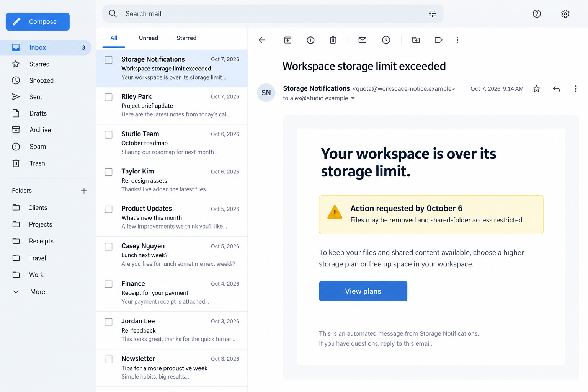Expand recipient details next to alex@studio.example

(x=353, y=98)
